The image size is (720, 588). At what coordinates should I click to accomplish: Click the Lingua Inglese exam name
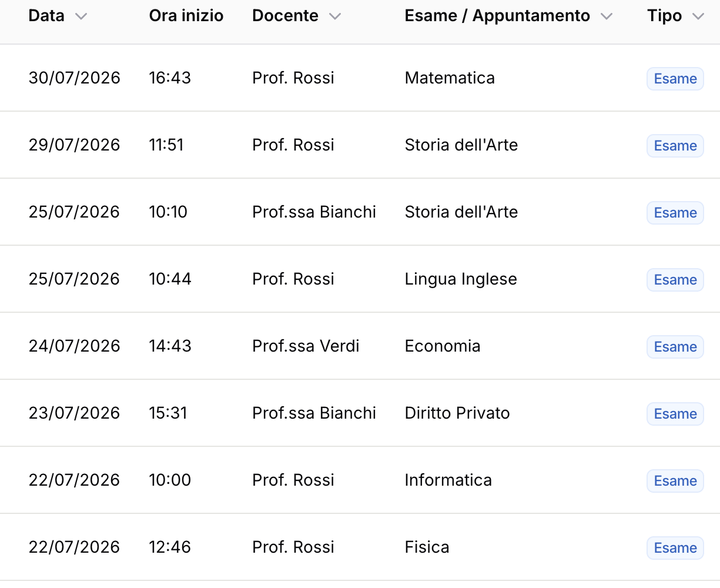tap(461, 279)
